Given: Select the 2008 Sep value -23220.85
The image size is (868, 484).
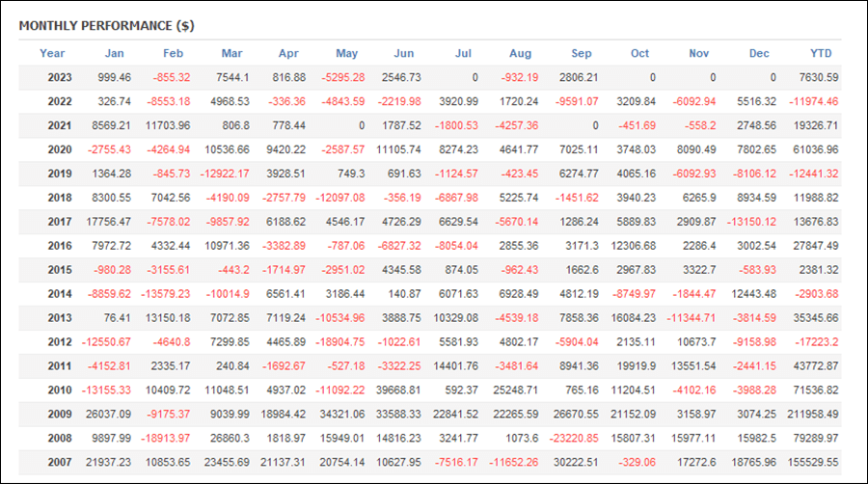Looking at the screenshot, I should pyautogui.click(x=574, y=439).
